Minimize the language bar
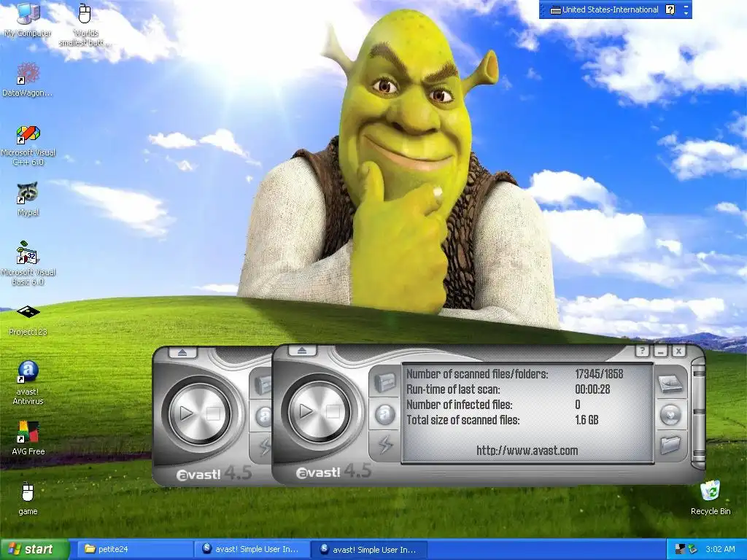The image size is (747, 560). point(686,6)
